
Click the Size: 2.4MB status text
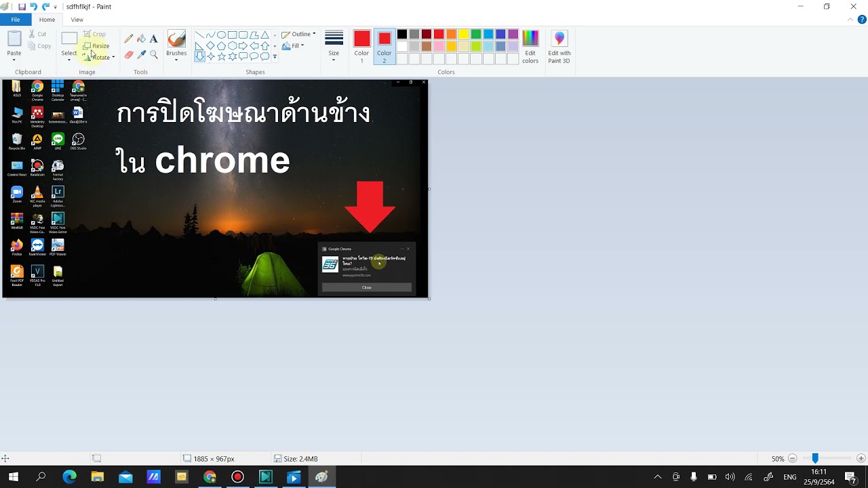point(301,459)
